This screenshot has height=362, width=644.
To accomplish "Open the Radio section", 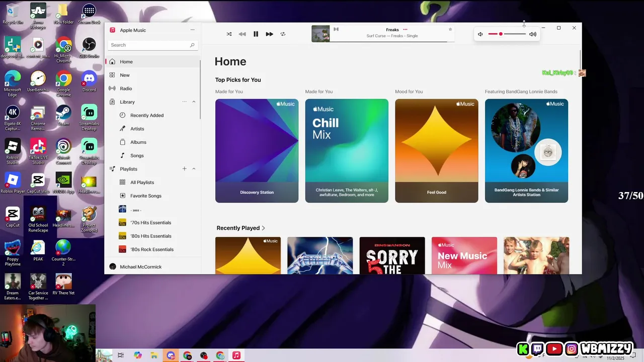I will click(153, 88).
